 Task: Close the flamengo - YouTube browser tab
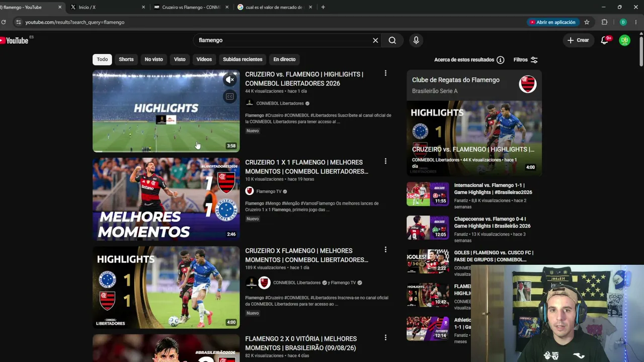pos(60,7)
